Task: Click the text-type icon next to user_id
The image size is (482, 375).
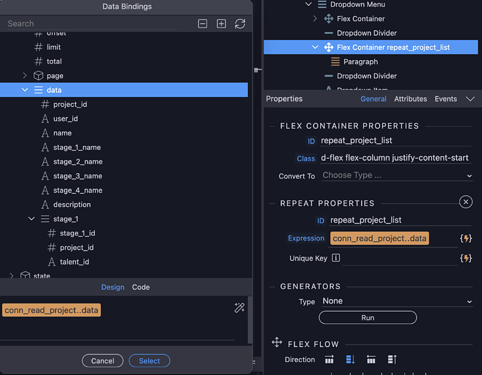Action: [45, 119]
